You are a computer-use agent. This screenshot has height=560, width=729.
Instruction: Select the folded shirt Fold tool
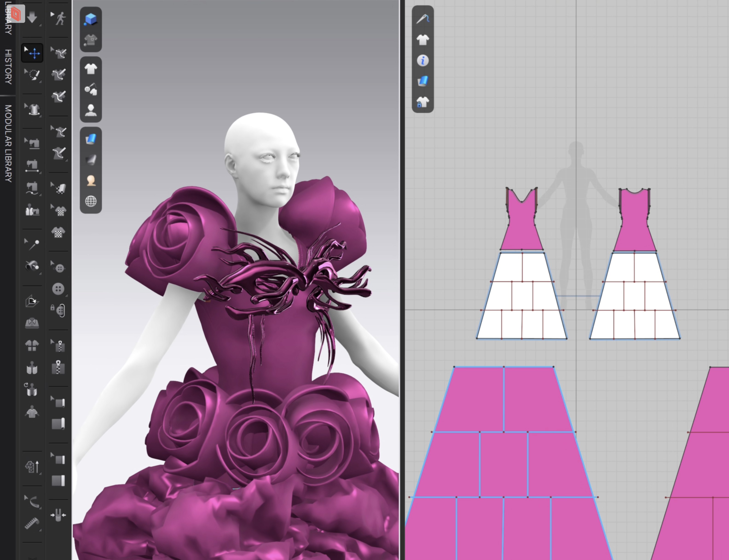[x=32, y=323]
